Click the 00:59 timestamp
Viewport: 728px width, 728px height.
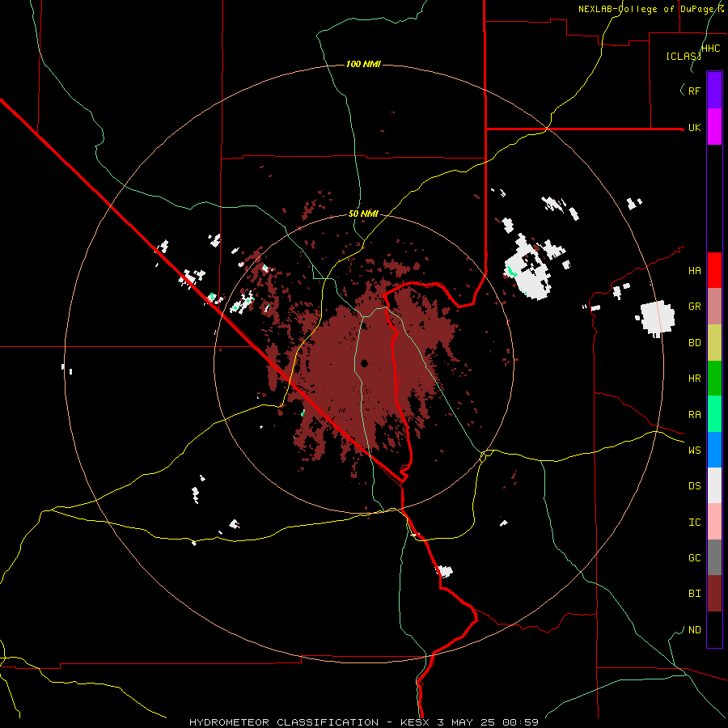pos(520,722)
